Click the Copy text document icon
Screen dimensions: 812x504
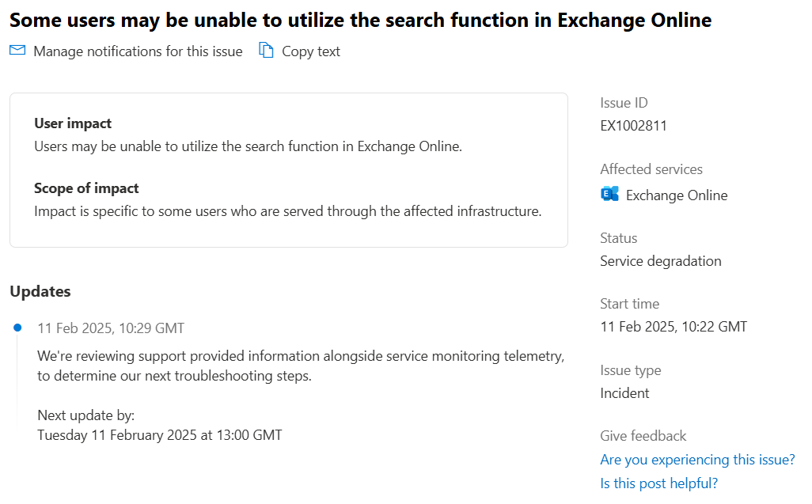click(x=266, y=50)
